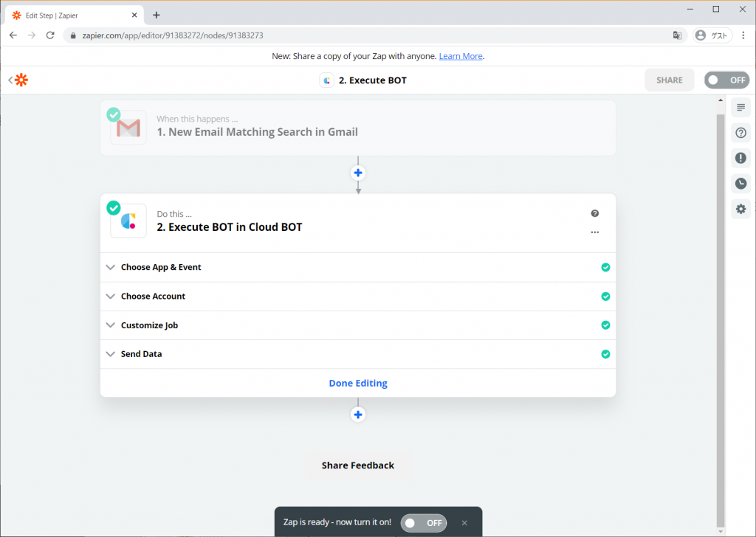Viewport: 756px width, 537px height.
Task: Click green checkmark on Choose Account row
Action: click(605, 297)
